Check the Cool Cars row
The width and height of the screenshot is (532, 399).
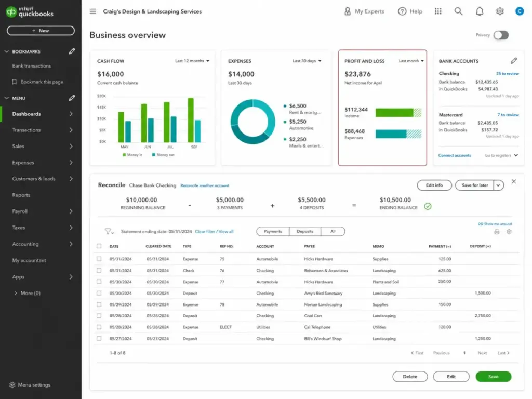[x=99, y=315]
